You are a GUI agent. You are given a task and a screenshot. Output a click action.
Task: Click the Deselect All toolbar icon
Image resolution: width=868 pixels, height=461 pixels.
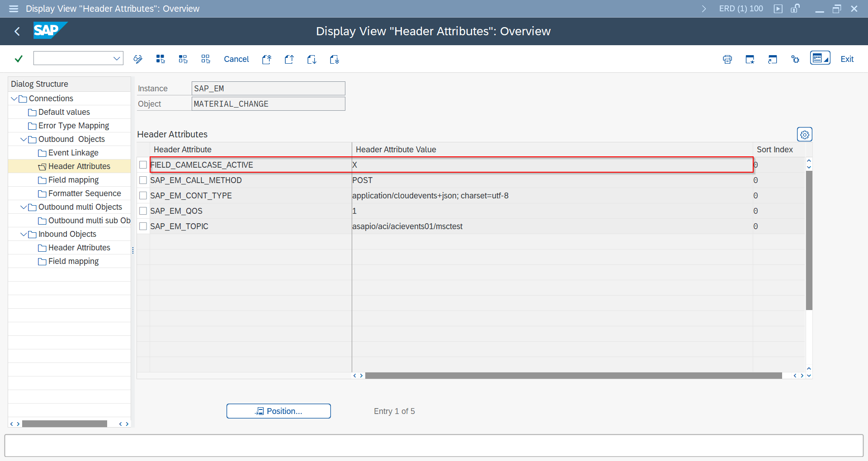click(206, 59)
